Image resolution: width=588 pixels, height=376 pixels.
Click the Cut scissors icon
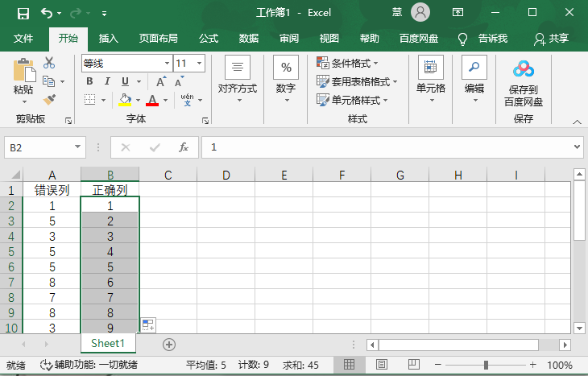(x=49, y=63)
